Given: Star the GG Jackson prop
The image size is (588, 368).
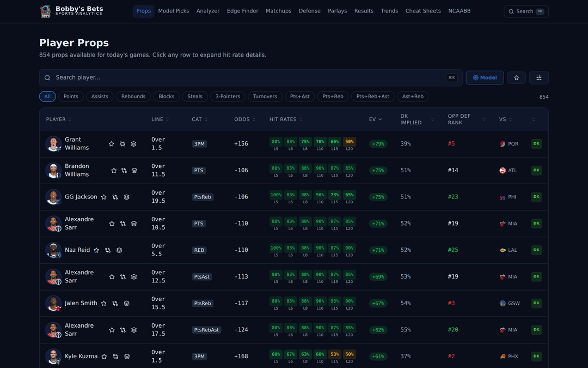Looking at the screenshot, I should (x=104, y=197).
